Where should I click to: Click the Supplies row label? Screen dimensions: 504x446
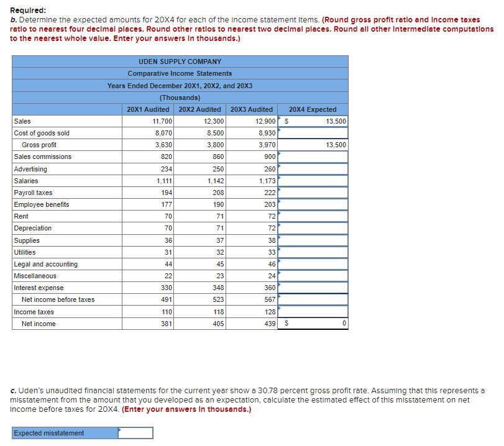pyautogui.click(x=27, y=240)
